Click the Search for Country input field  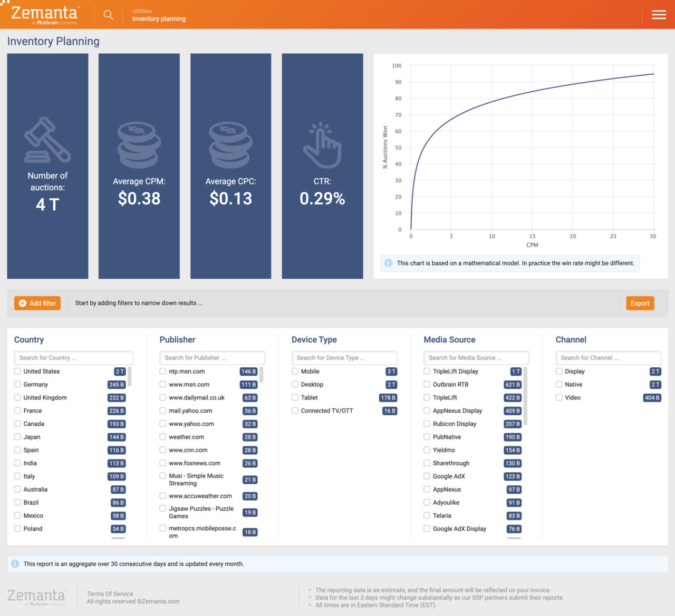click(x=73, y=357)
